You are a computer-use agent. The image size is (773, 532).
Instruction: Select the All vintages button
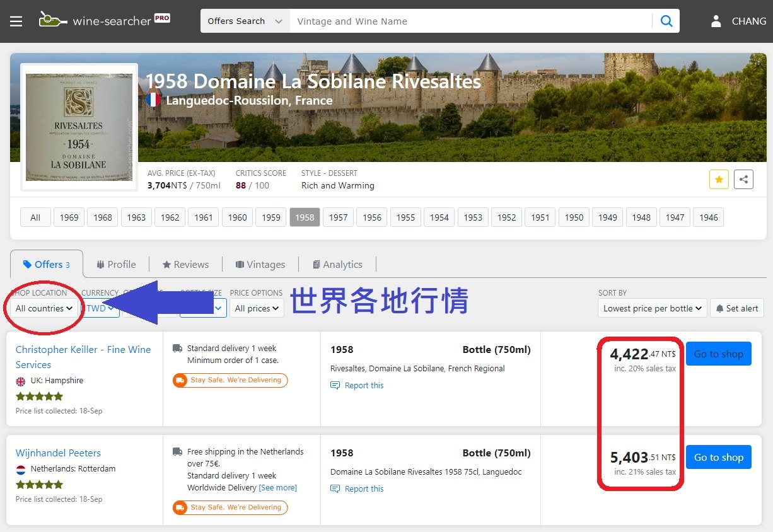(x=35, y=217)
